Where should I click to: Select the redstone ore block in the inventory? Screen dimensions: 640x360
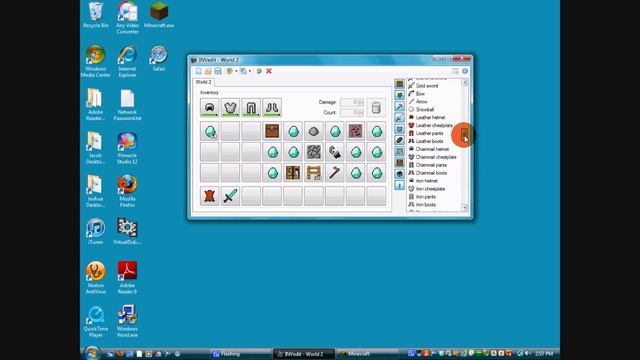pyautogui.click(x=356, y=131)
